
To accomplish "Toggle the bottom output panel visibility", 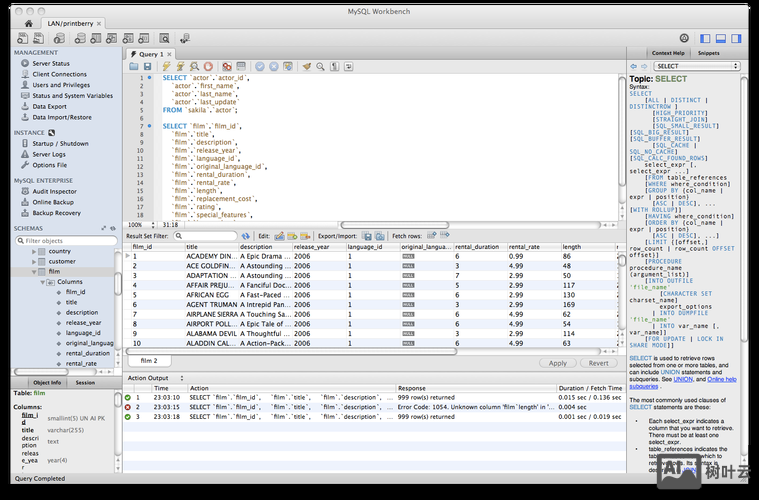I will click(x=721, y=38).
